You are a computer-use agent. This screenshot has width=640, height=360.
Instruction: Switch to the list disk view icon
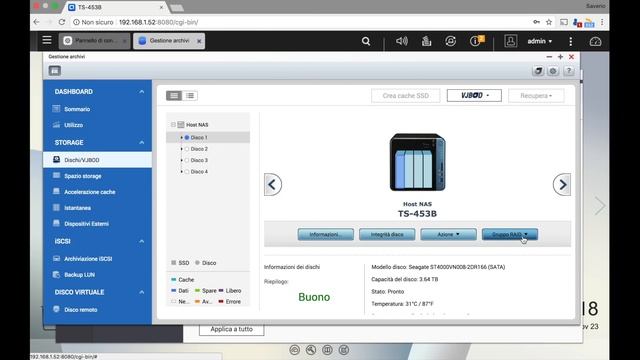190,96
